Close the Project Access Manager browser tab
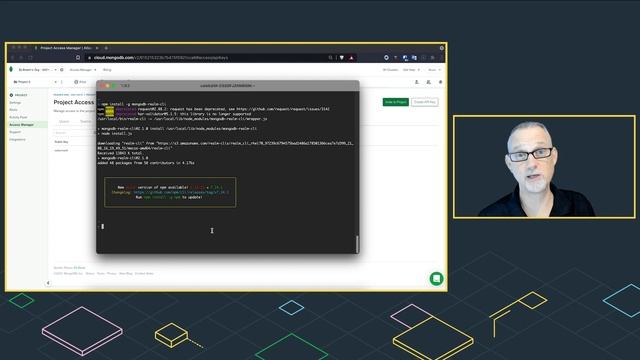The image size is (640, 360). [x=97, y=48]
